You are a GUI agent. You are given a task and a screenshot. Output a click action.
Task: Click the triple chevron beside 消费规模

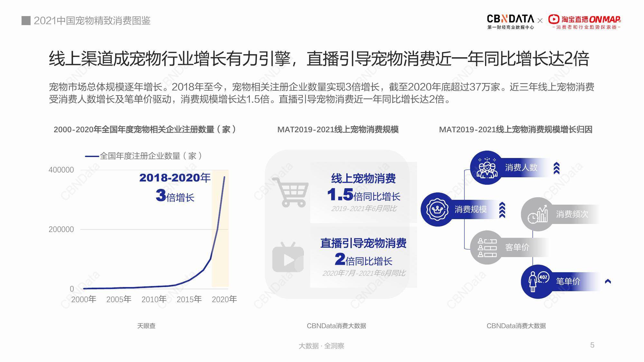pos(502,210)
